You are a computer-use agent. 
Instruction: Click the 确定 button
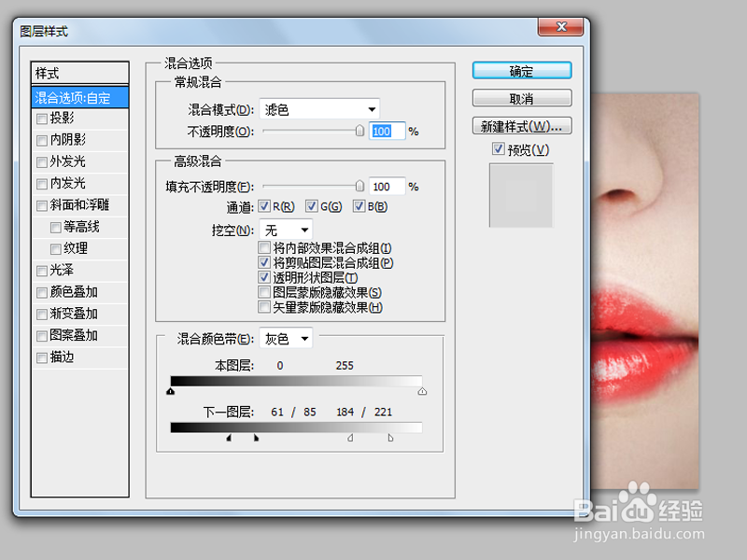pyautogui.click(x=522, y=71)
